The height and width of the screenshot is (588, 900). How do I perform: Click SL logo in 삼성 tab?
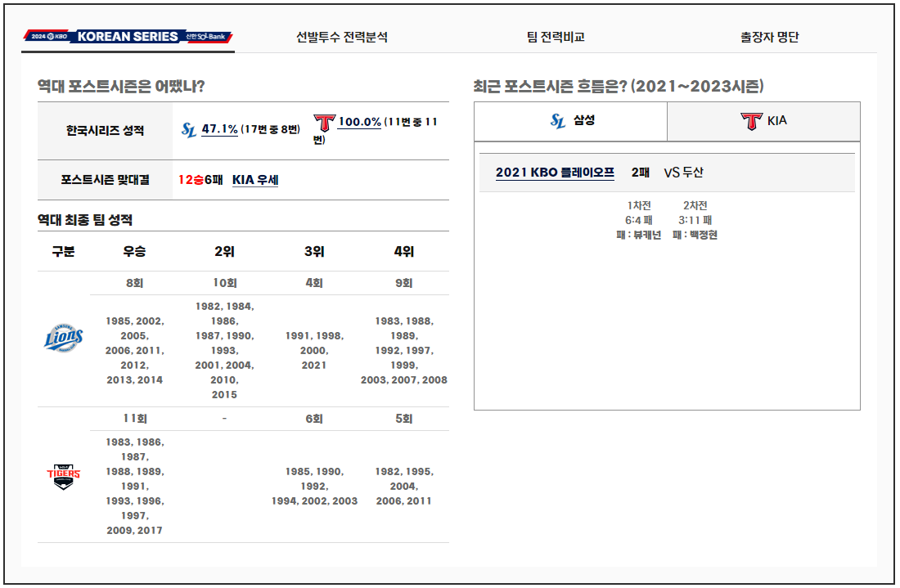click(x=558, y=121)
